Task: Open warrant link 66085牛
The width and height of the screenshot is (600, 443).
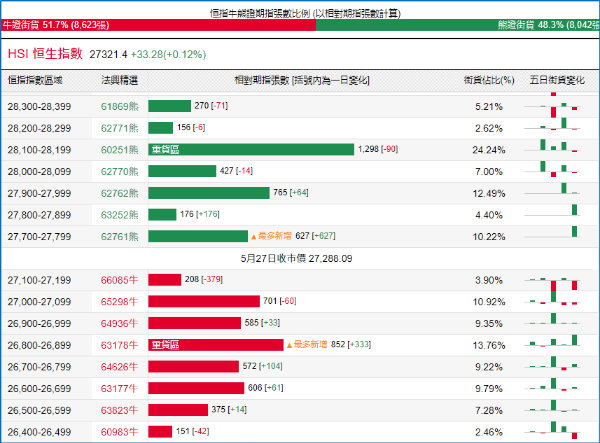Action: click(x=119, y=280)
